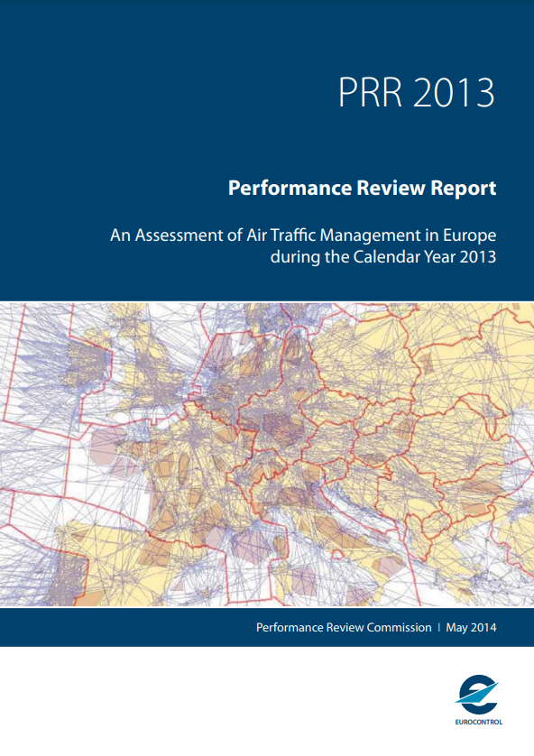This screenshot has height=756, width=534.
Task: Click the EUROCONTROL logo icon
Action: pos(477,695)
